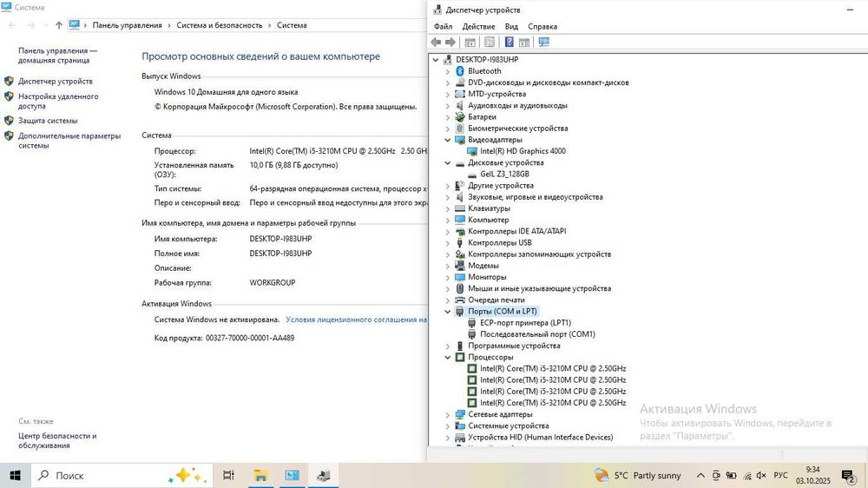Expand the Bluetooth node

(x=448, y=71)
